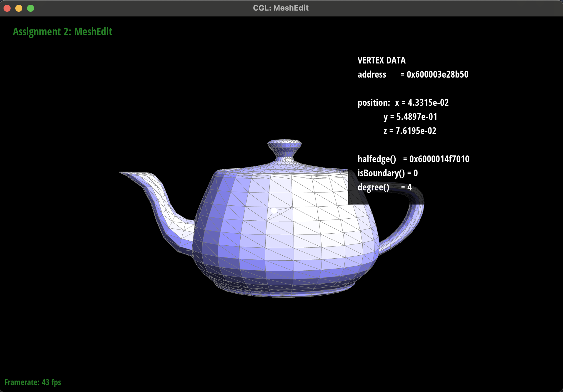Click the halfedge() pointer value
The width and height of the screenshot is (563, 392).
click(439, 159)
